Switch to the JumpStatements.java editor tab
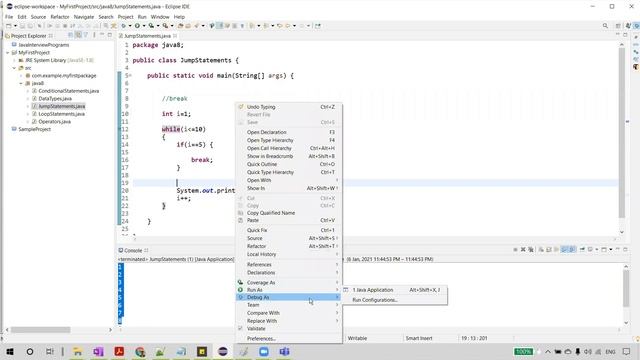 148,36
